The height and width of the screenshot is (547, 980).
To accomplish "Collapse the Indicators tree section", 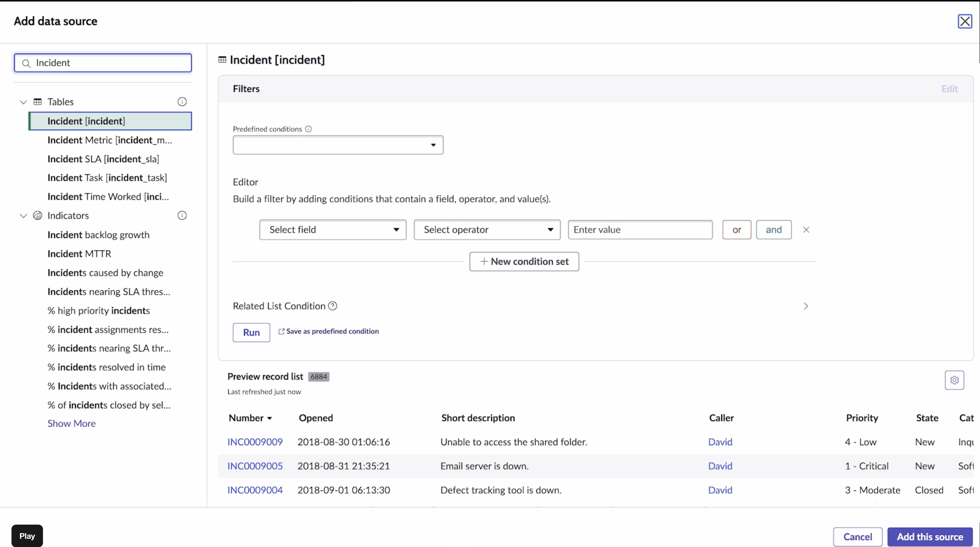I will (24, 216).
